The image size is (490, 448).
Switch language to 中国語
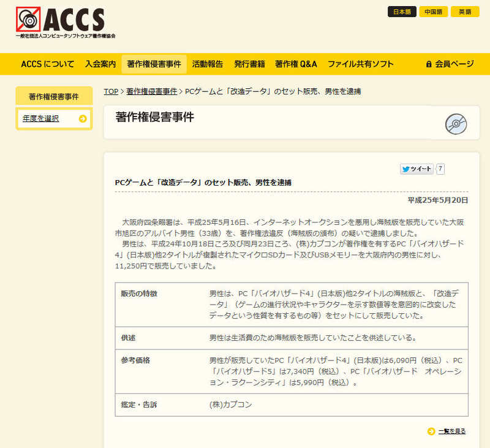pos(434,12)
